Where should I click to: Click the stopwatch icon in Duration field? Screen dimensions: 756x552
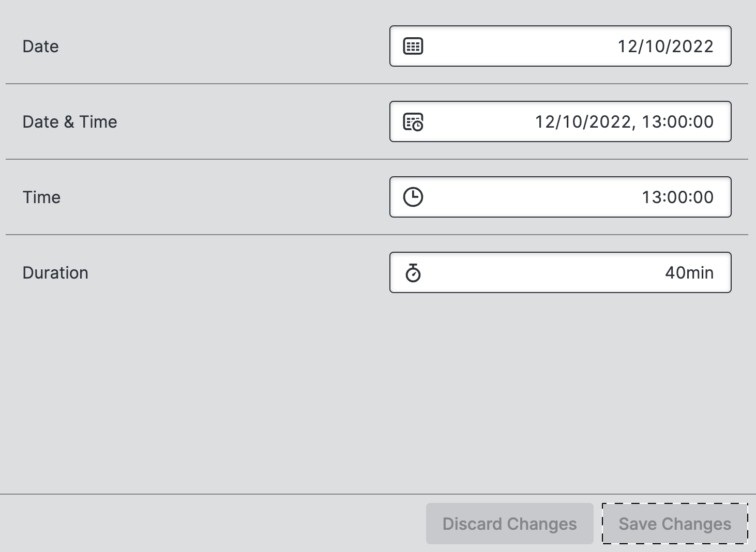(413, 273)
